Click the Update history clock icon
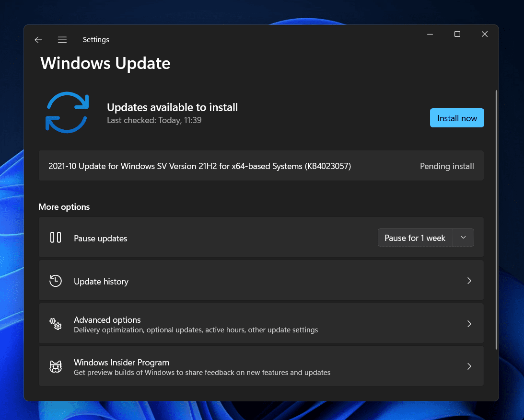The width and height of the screenshot is (524, 420). point(56,281)
